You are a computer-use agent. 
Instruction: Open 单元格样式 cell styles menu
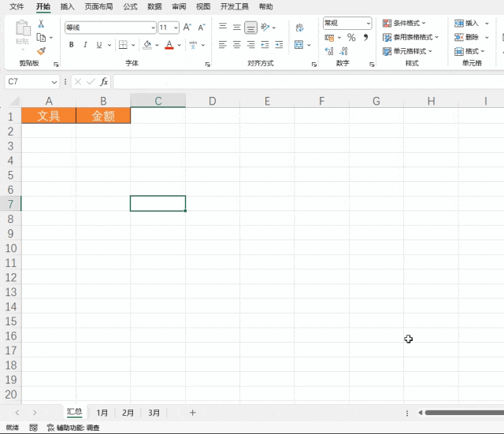point(407,51)
